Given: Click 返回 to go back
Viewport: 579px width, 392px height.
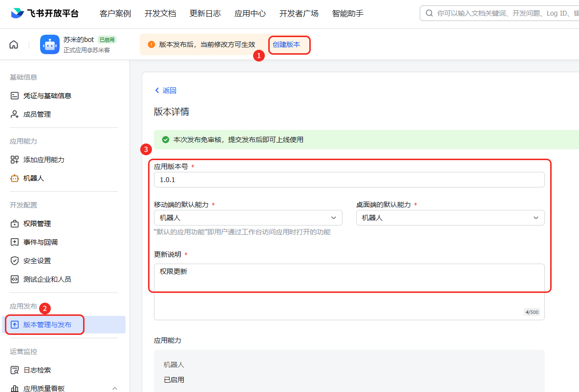Looking at the screenshot, I should [165, 90].
